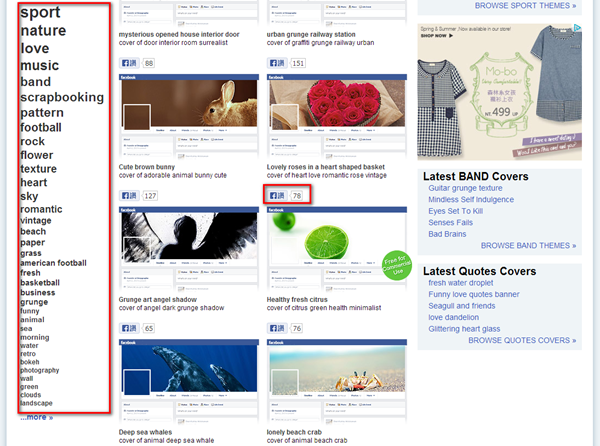
Task: Click the Facebook like button showing count 76
Action: (277, 328)
